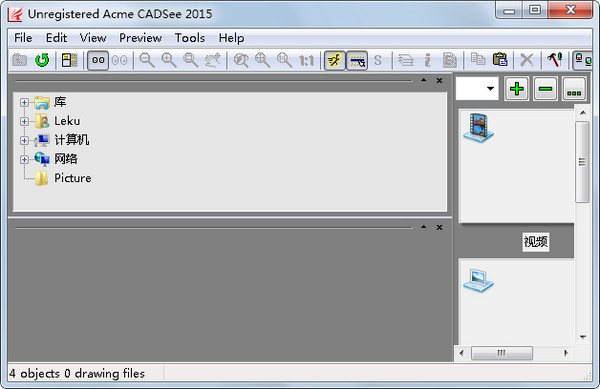Viewport: 600px width, 389px height.
Task: Expand the 库 tree node
Action: tap(24, 103)
